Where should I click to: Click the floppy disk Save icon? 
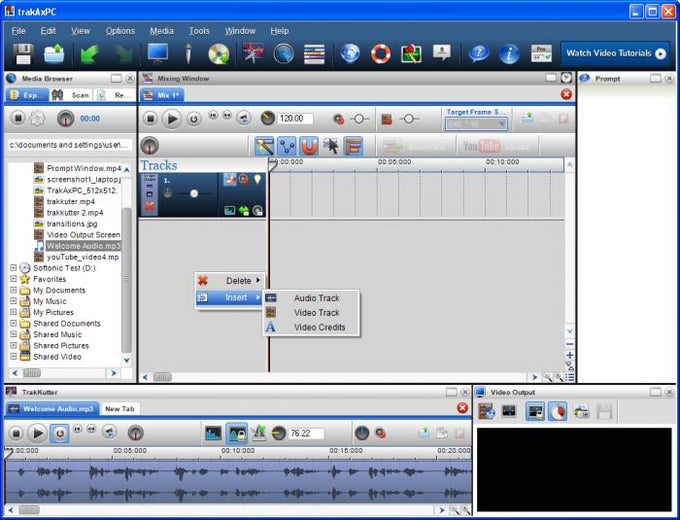click(23, 54)
